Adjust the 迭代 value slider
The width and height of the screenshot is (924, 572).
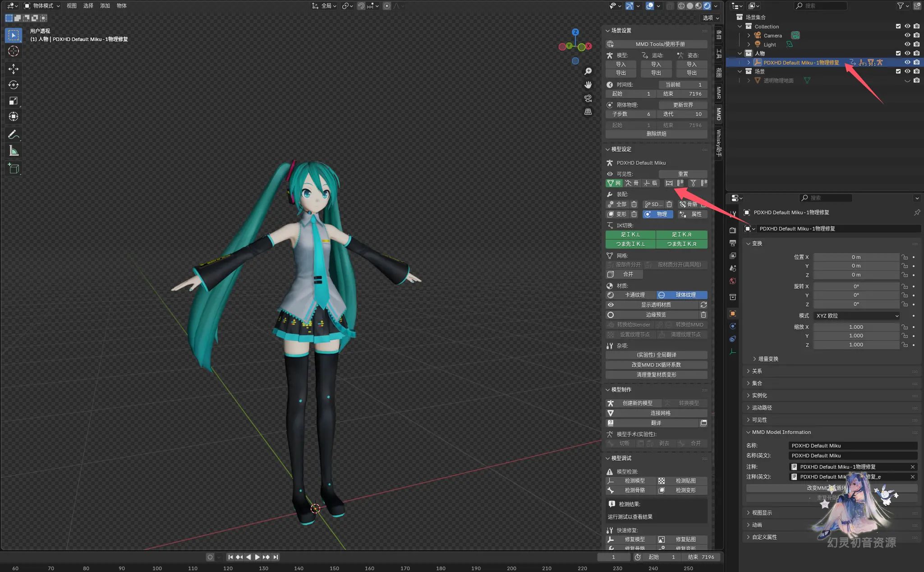682,114
